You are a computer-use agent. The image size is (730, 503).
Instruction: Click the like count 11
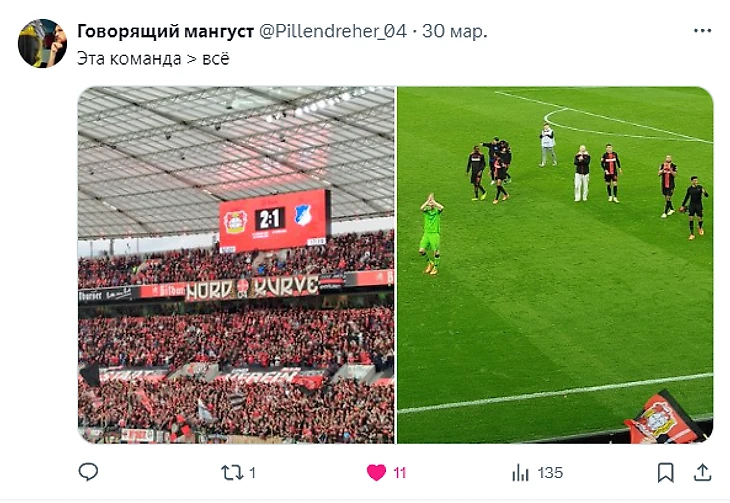[399, 473]
